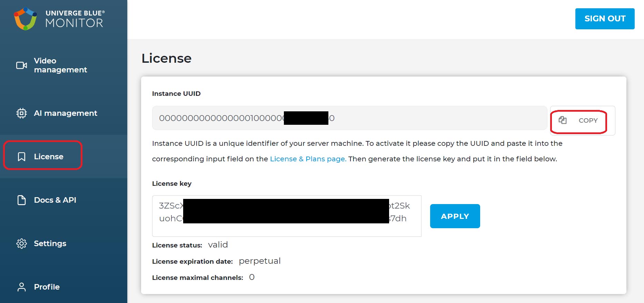Click the Settings gear icon

click(21, 243)
